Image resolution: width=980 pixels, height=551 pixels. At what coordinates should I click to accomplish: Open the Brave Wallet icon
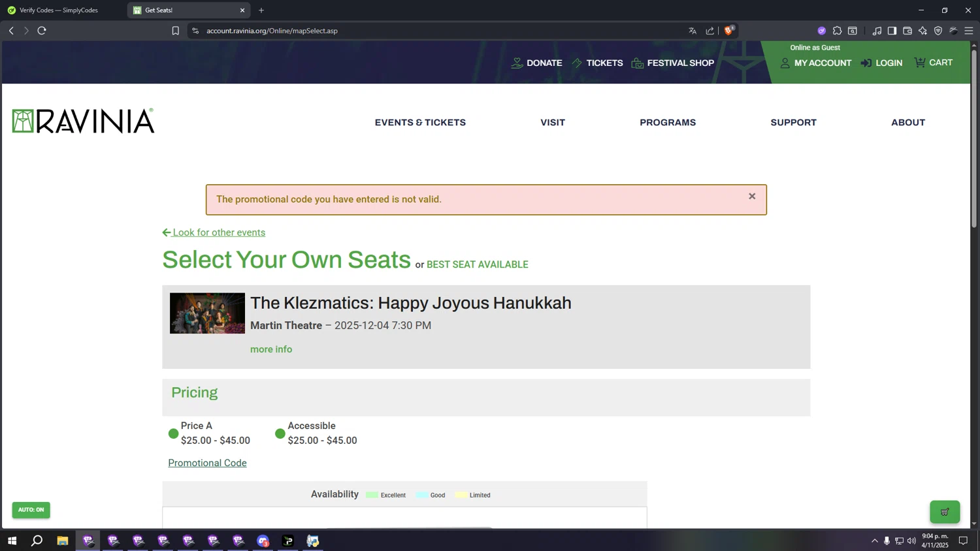point(907,31)
